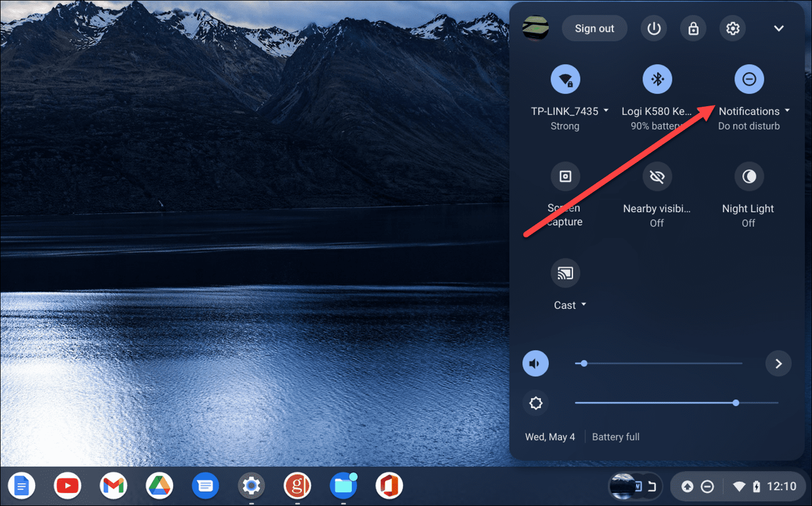This screenshot has width=812, height=506.
Task: Open Gmail from the shelf
Action: (113, 486)
